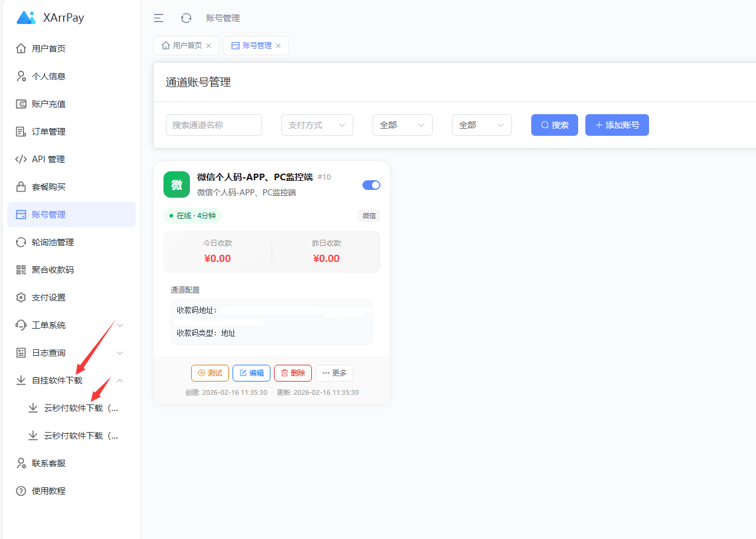
Task: Collapse the sidebar with the hamburger icon
Action: pyautogui.click(x=159, y=18)
